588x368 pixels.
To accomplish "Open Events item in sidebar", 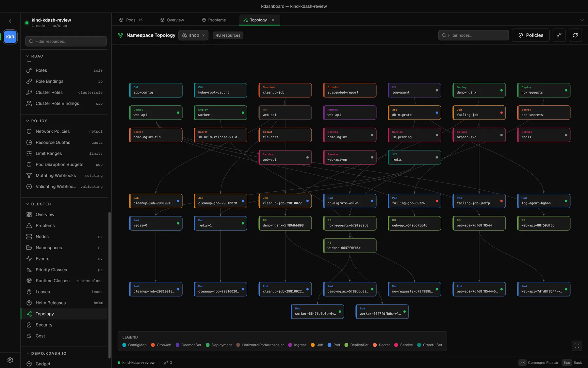I will 64,259.
